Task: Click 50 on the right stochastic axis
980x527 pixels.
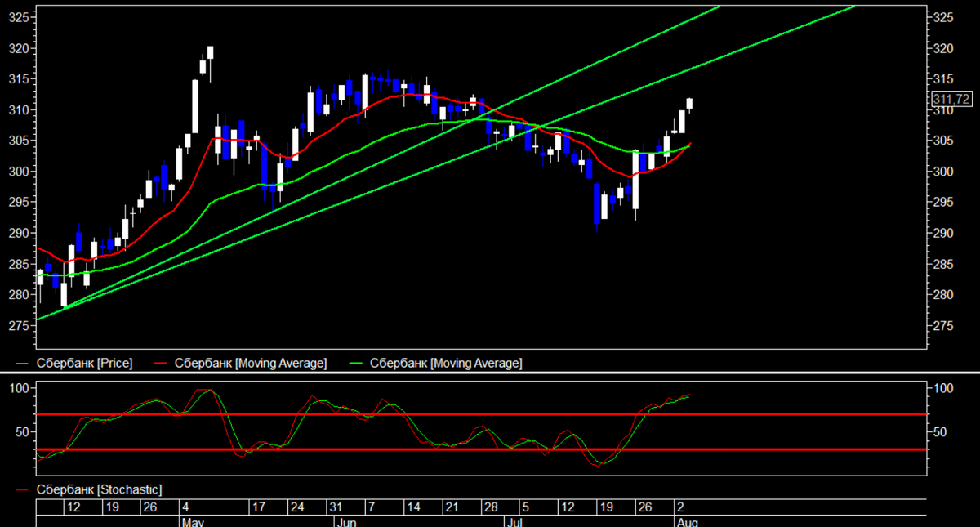Action: point(940,431)
